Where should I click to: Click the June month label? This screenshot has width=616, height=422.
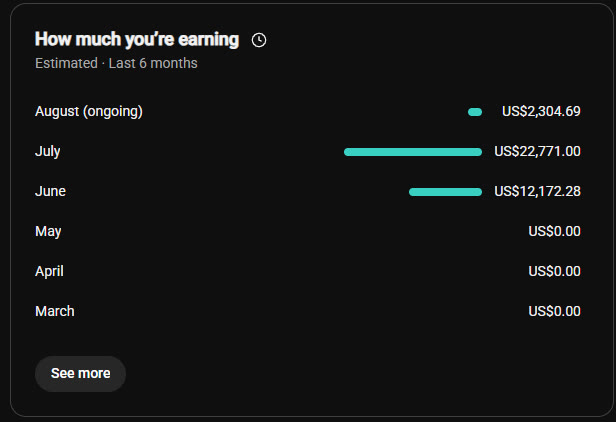pyautogui.click(x=50, y=191)
